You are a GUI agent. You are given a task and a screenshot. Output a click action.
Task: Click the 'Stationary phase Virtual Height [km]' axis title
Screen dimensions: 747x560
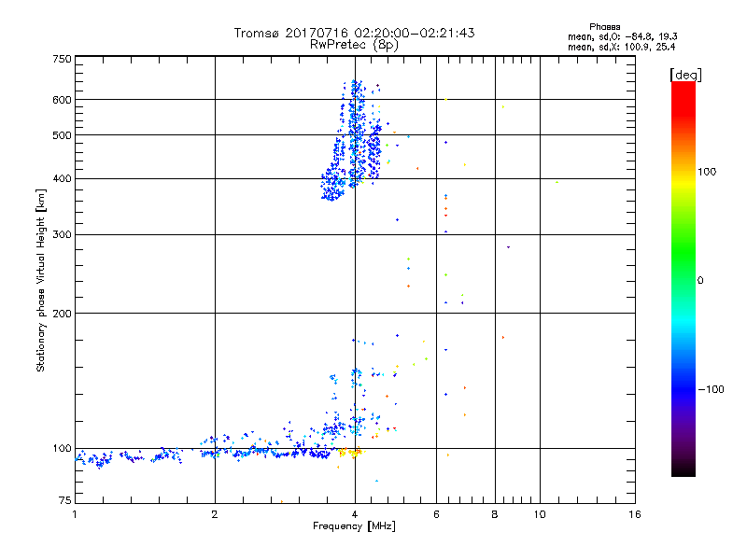41,281
